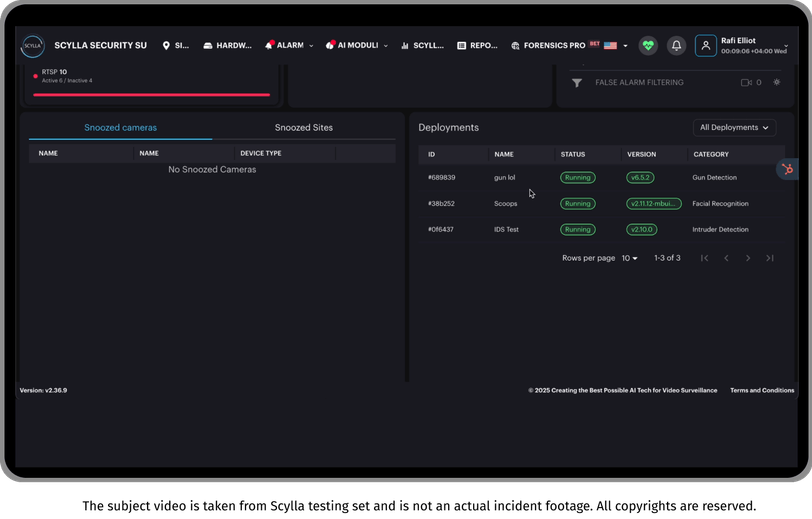Viewport: 812px width, 519px height.
Task: Open the HubSpot chat widget icon
Action: click(787, 169)
